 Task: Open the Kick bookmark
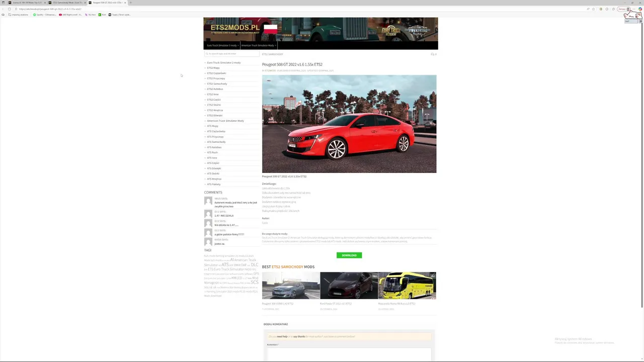[102, 15]
